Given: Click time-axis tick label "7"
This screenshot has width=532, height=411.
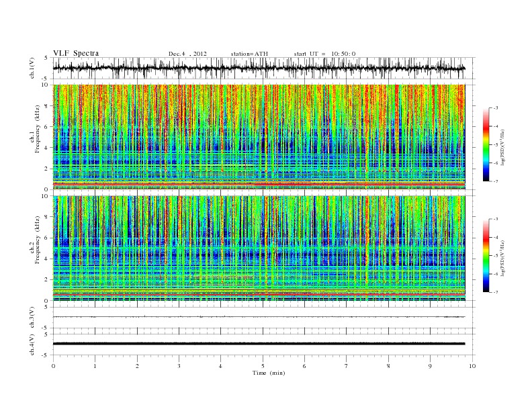Looking at the screenshot, I should point(347,366).
